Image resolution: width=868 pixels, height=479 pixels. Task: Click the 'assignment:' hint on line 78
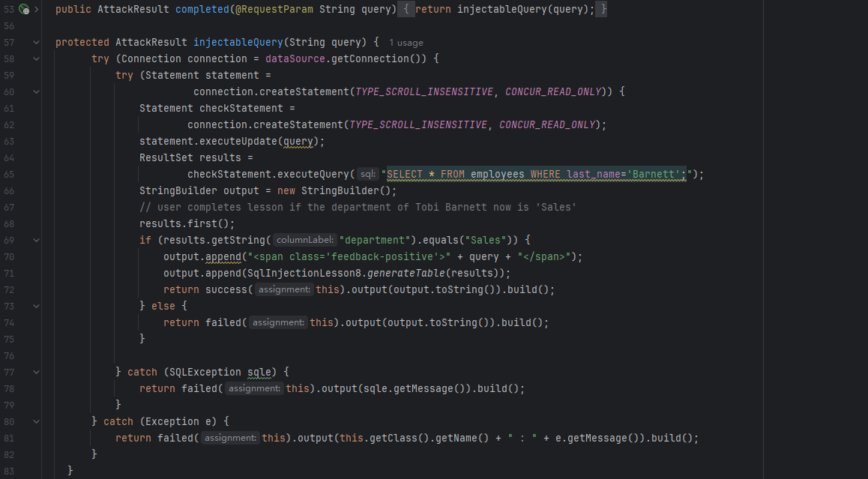254,389
